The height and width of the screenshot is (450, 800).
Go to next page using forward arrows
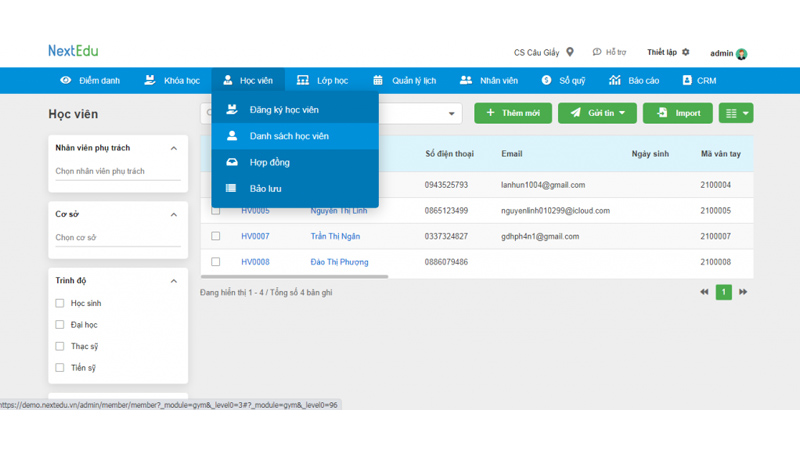[x=743, y=292]
